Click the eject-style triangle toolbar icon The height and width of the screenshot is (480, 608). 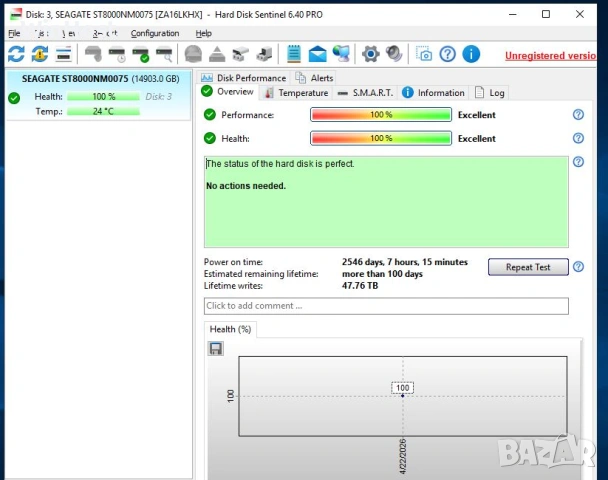pyautogui.click(x=217, y=54)
